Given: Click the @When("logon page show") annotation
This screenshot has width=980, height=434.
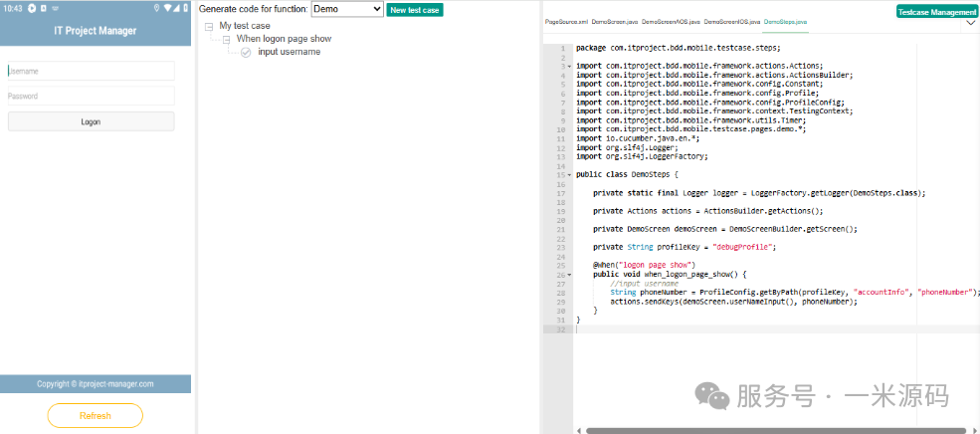Looking at the screenshot, I should 644,266.
